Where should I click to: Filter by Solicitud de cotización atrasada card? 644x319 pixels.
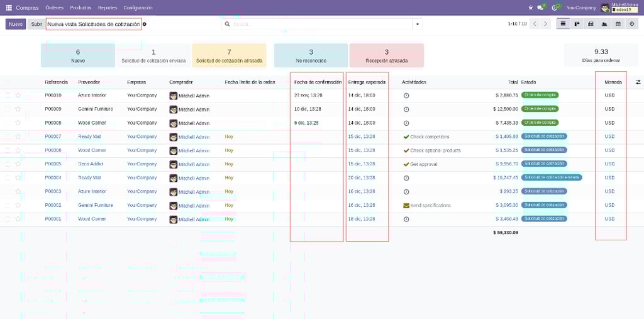(229, 55)
